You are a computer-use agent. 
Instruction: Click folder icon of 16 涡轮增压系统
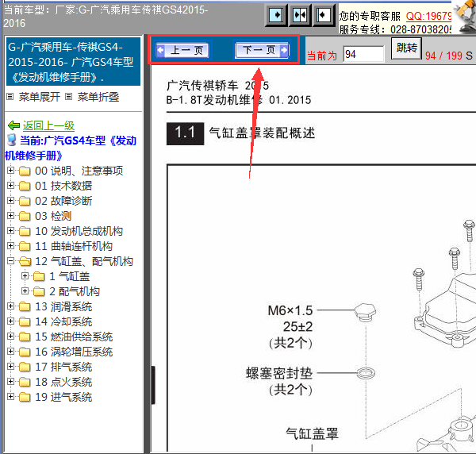tap(25, 352)
